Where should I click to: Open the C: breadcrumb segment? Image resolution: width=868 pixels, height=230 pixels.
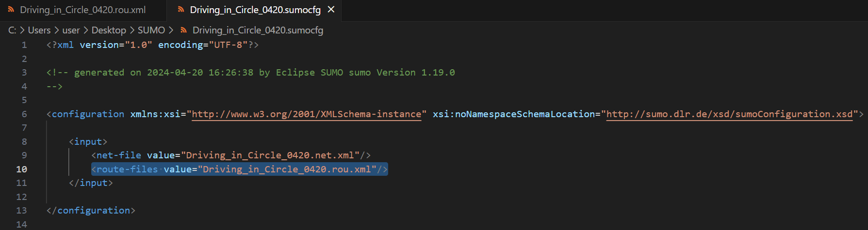[12, 30]
